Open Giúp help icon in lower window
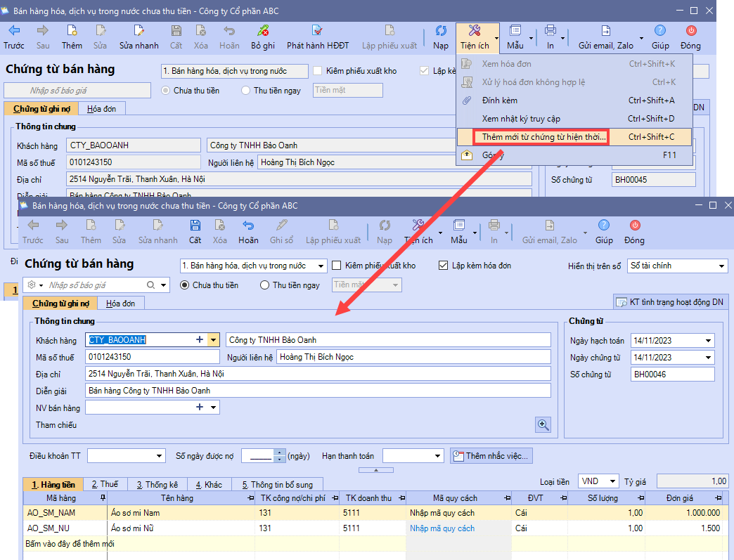 [604, 226]
